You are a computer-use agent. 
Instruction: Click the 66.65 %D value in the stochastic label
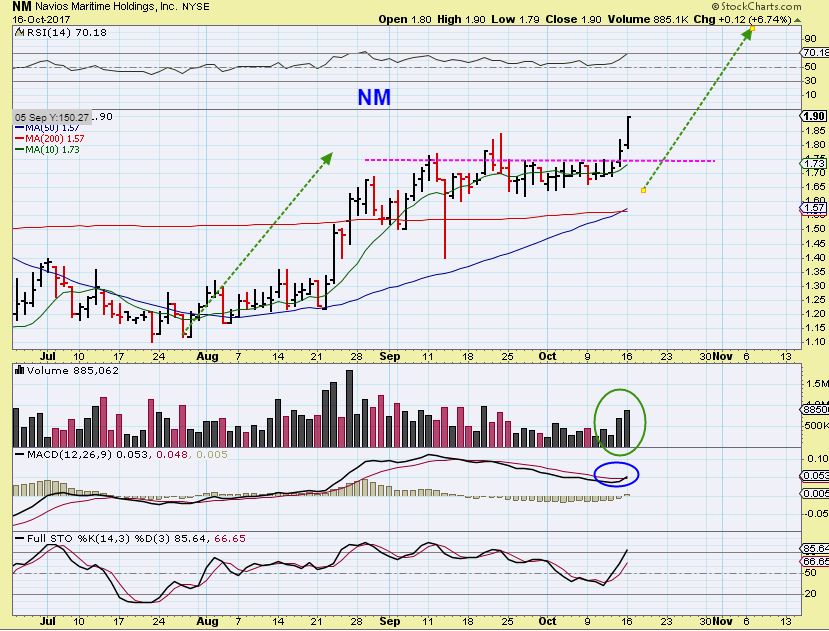coord(229,538)
